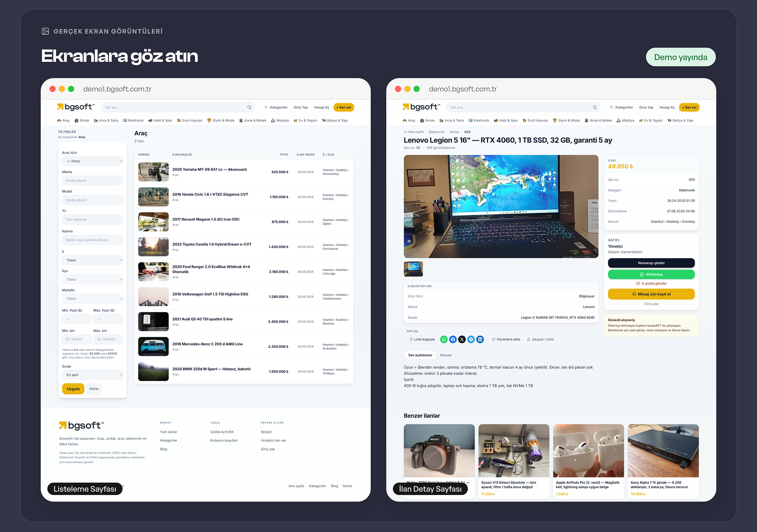Click the Elektronik breadcrumb in the detail page

pos(436,132)
